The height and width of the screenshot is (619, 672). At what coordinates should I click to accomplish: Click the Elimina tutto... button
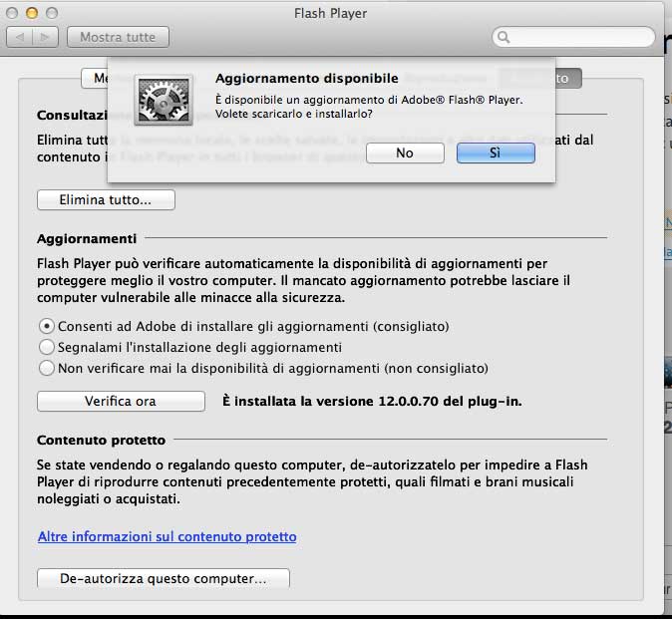coord(106,200)
